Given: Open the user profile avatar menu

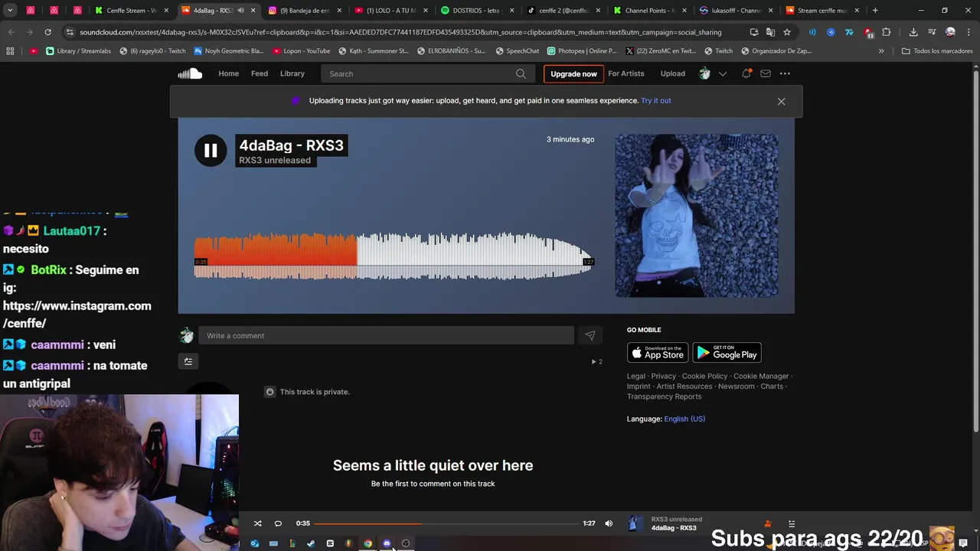Looking at the screenshot, I should click(704, 73).
